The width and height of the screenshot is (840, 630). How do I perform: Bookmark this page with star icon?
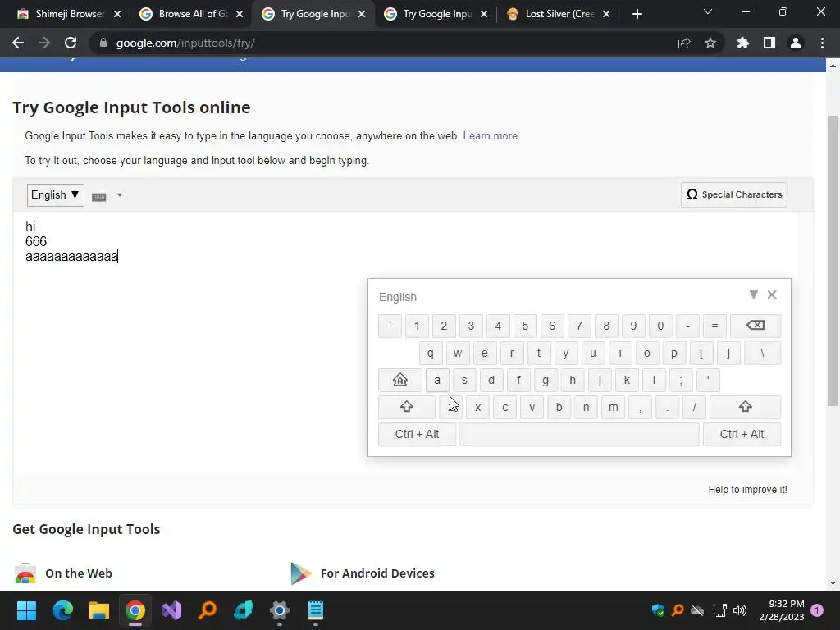(x=710, y=43)
